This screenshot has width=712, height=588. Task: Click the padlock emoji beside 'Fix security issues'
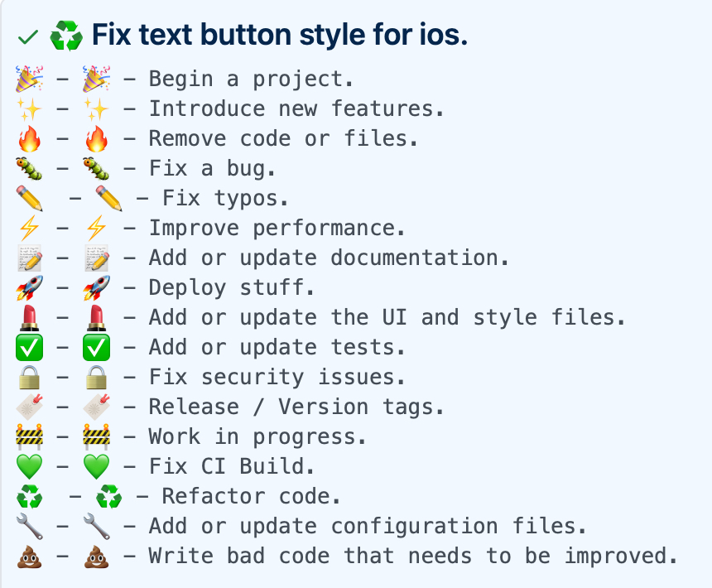coord(96,378)
